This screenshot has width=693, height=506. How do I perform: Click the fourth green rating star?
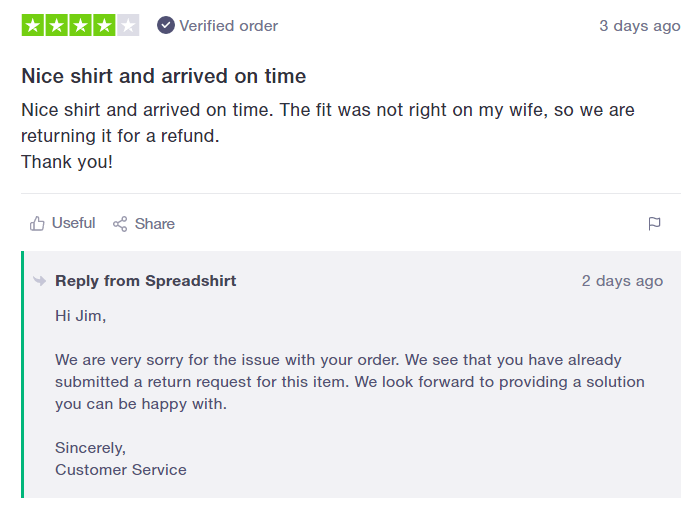pyautogui.click(x=105, y=26)
